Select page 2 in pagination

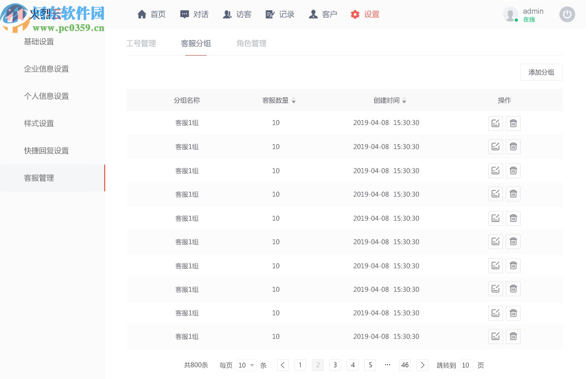318,365
